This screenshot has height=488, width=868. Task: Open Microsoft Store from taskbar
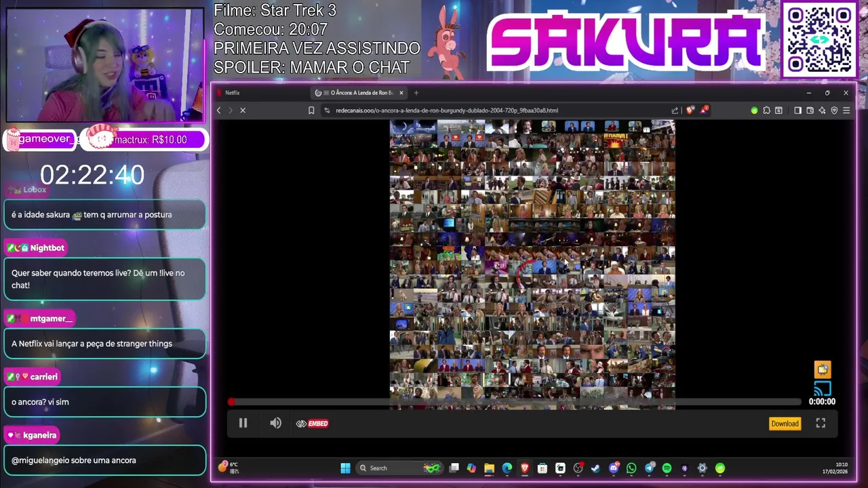click(542, 468)
